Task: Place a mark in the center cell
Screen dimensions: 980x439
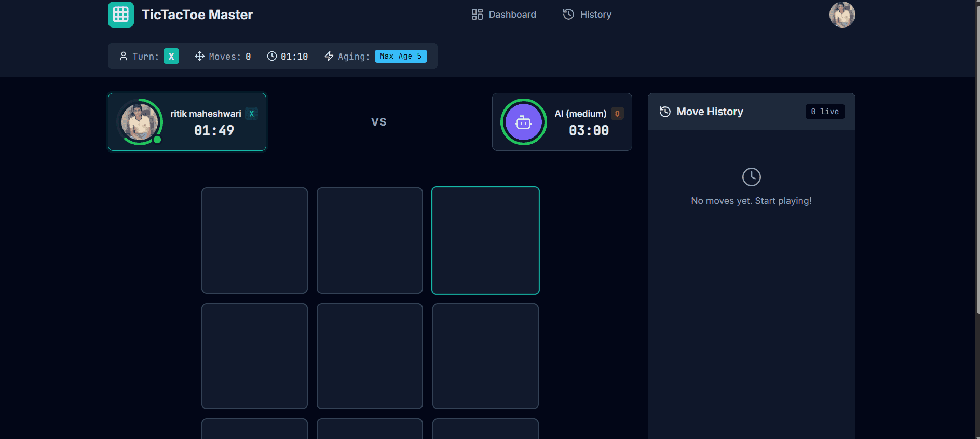Action: coord(370,356)
